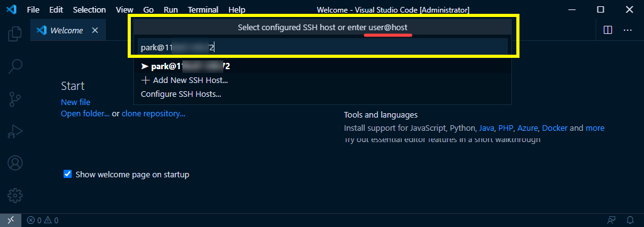
Task: Choose Configure SSH Hosts option
Action: [x=323, y=94]
